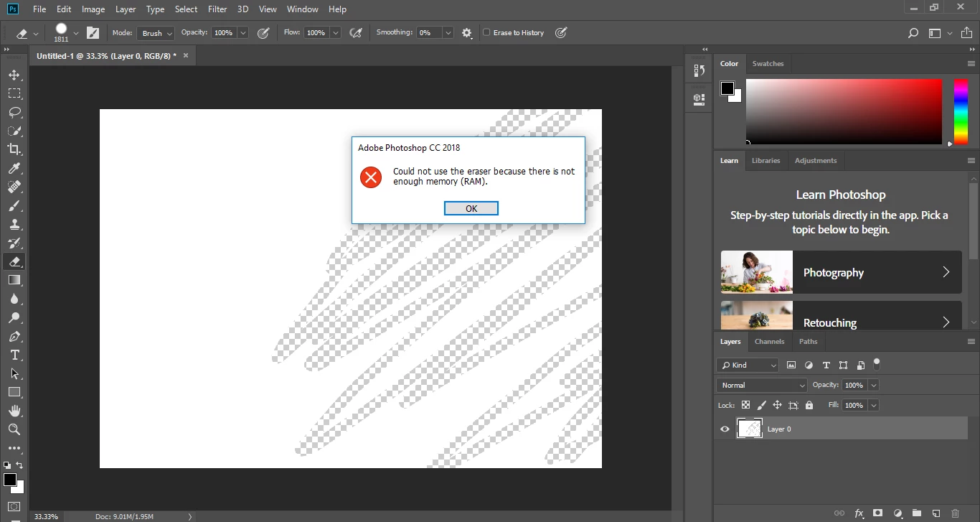Click the foreground color swatch in toolbar
Viewport: 980px width, 522px height.
click(10, 480)
